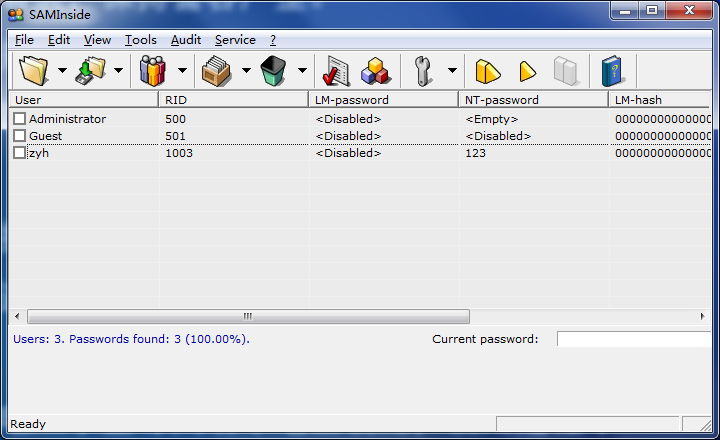The image size is (720, 440).
Task: Open the ? help menu
Action: point(273,40)
